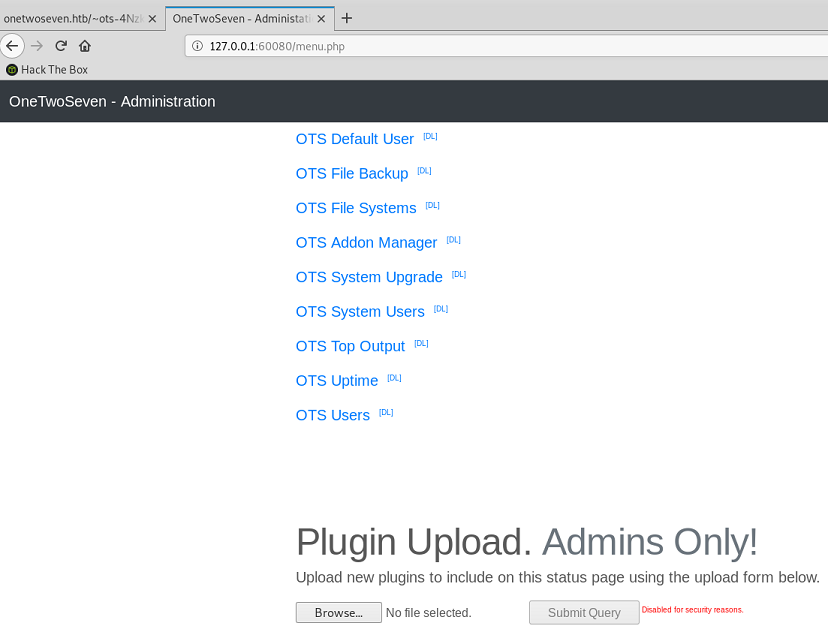The width and height of the screenshot is (828, 638).
Task: Click the DL link beside OTS System Upgrade
Action: pos(459,274)
